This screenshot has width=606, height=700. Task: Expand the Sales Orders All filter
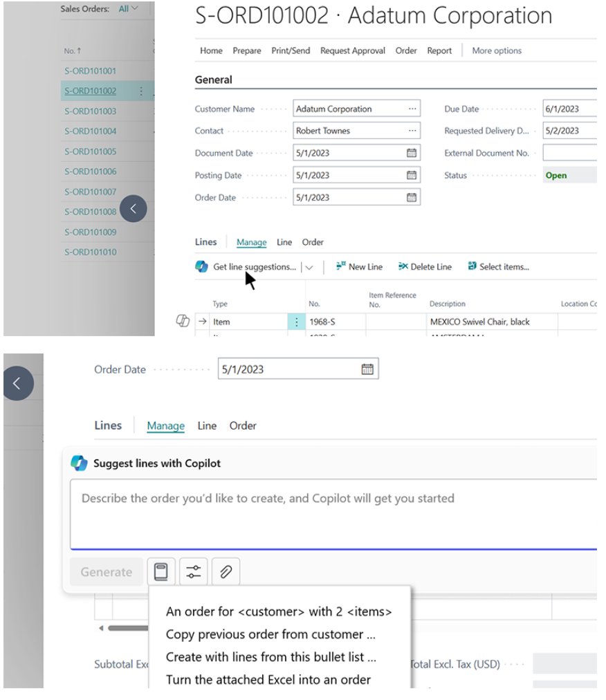pyautogui.click(x=128, y=8)
